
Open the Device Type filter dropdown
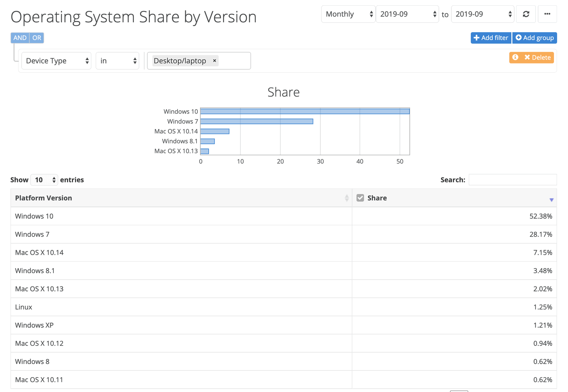click(x=56, y=61)
